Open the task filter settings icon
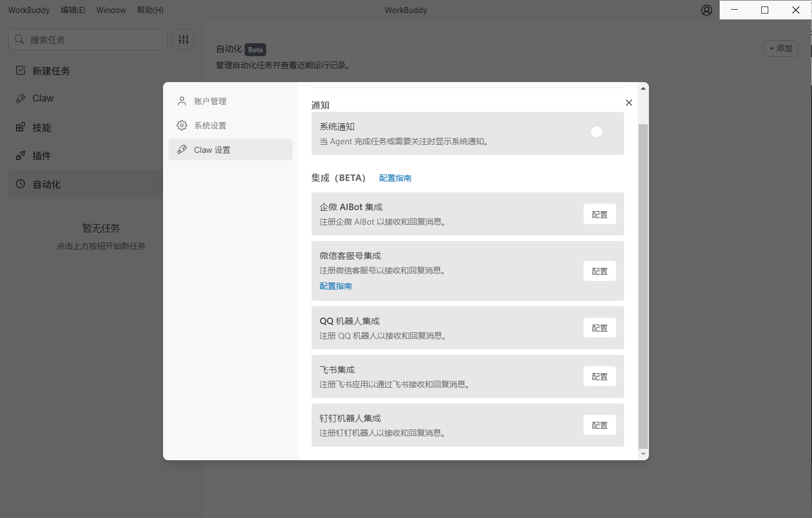 coord(184,39)
